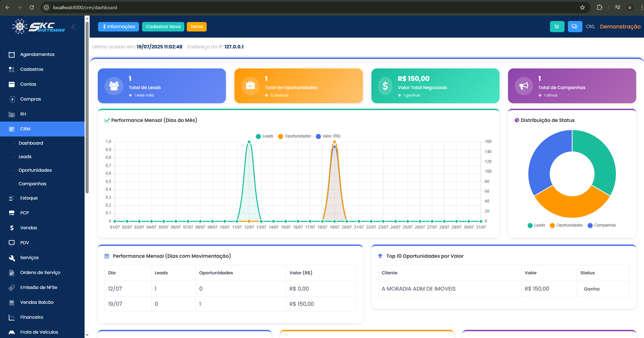Click the Cadastrar Novo button

coord(163,26)
